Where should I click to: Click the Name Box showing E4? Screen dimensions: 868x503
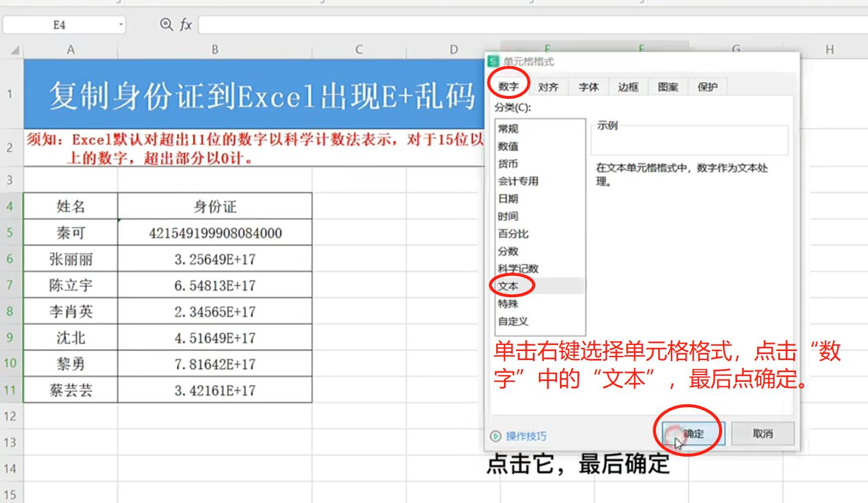pyautogui.click(x=59, y=25)
